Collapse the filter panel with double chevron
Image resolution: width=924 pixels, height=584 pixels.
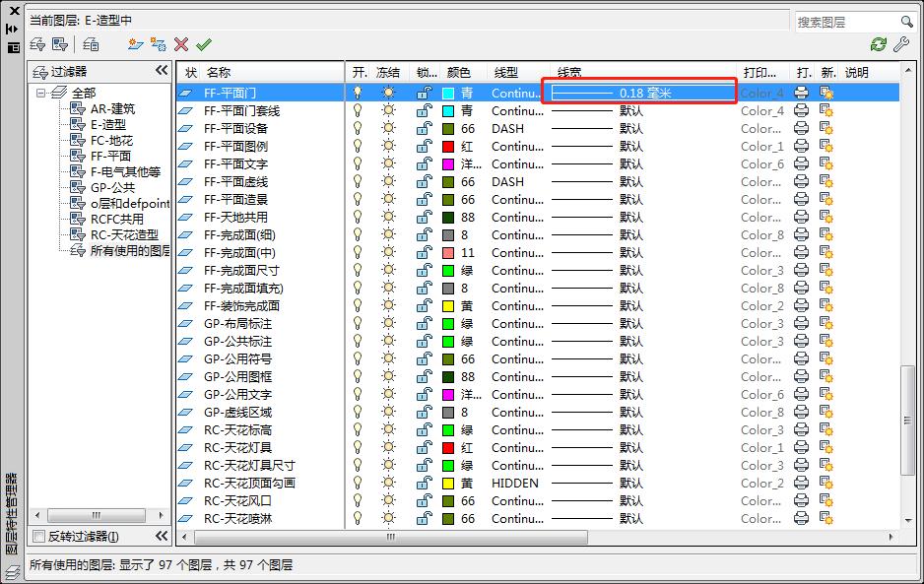point(162,71)
